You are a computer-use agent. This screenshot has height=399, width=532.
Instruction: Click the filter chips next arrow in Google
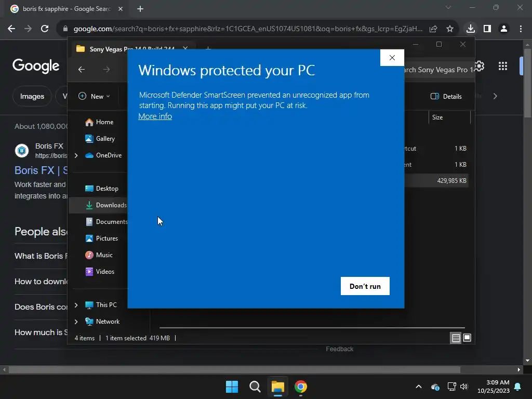(495, 96)
